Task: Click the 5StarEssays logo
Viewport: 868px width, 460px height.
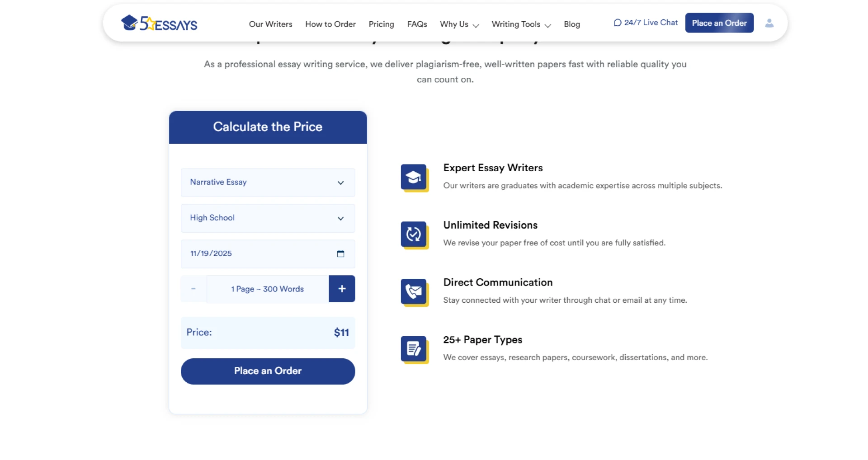Action: pos(159,23)
